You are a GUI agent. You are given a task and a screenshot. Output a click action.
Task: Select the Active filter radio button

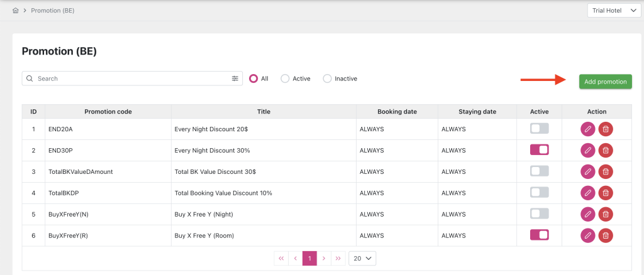[285, 78]
